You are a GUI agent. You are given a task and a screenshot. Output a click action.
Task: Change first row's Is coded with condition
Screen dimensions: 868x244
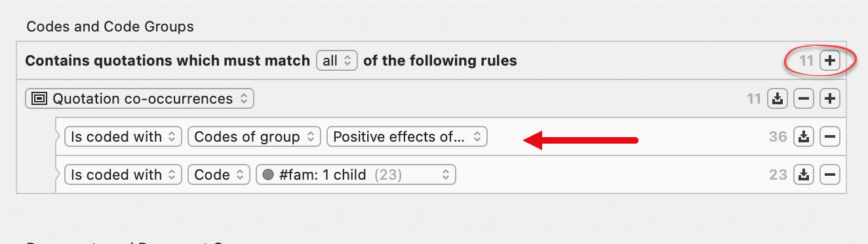(123, 137)
